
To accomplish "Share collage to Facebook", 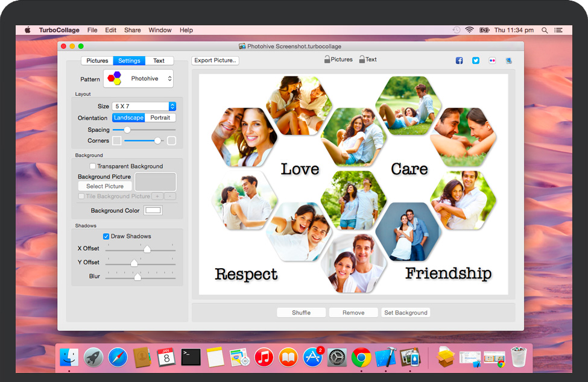I will point(459,61).
